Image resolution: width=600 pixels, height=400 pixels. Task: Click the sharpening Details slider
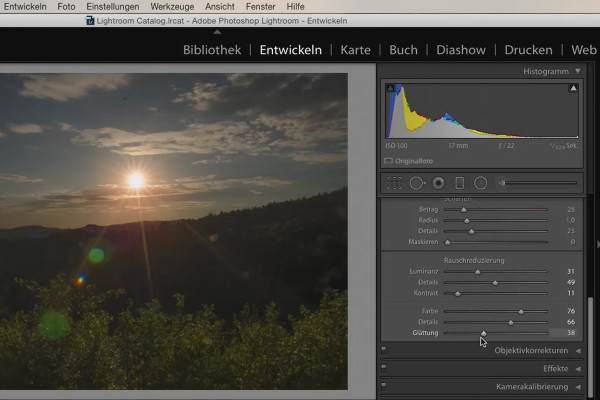pos(496,231)
